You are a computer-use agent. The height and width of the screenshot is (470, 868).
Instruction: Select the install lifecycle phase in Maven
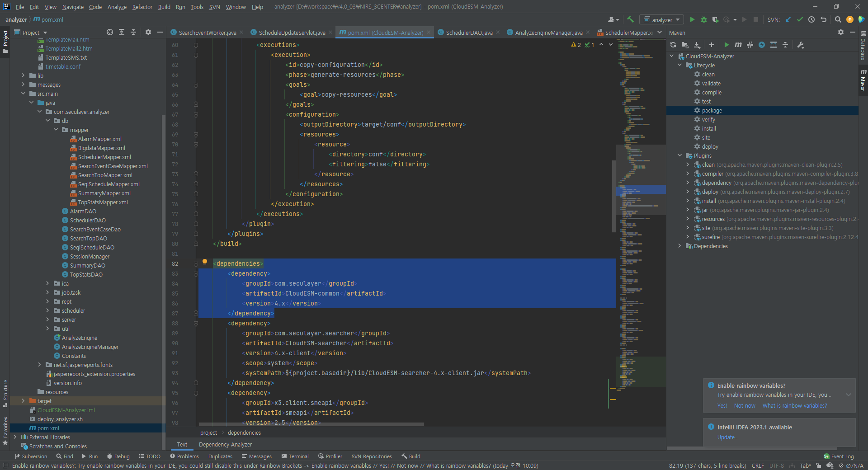709,128
